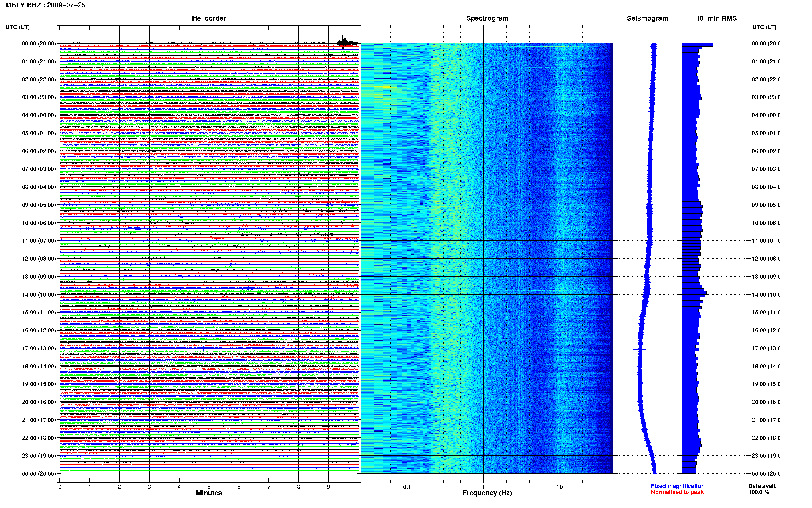Click the red Normalised to peak legend text
The image size is (812, 508).
pyautogui.click(x=677, y=492)
